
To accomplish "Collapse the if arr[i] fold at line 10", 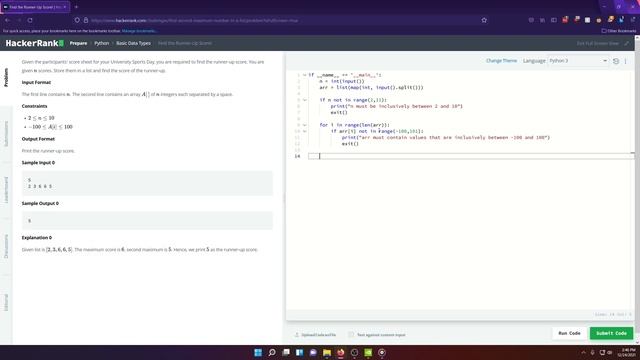I will (x=304, y=131).
